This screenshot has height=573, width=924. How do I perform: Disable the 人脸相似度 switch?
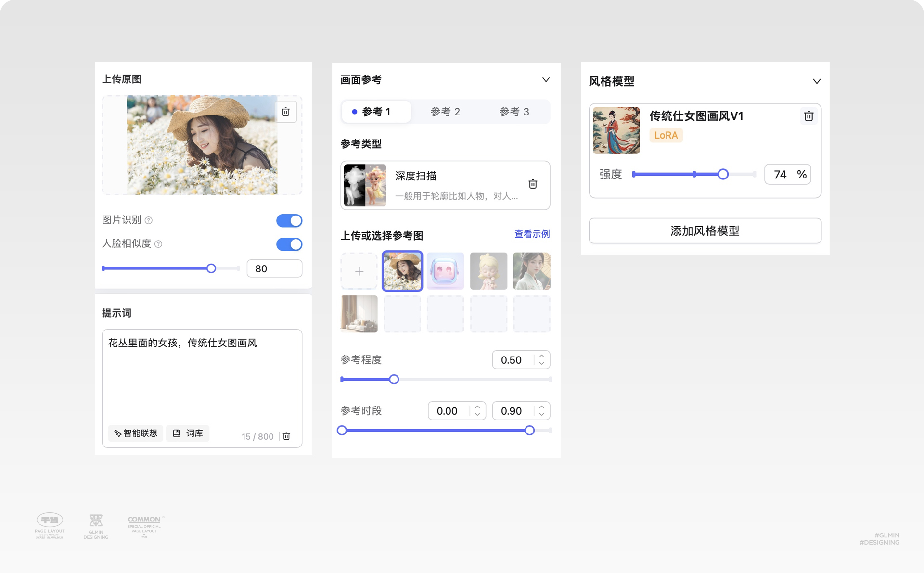289,244
